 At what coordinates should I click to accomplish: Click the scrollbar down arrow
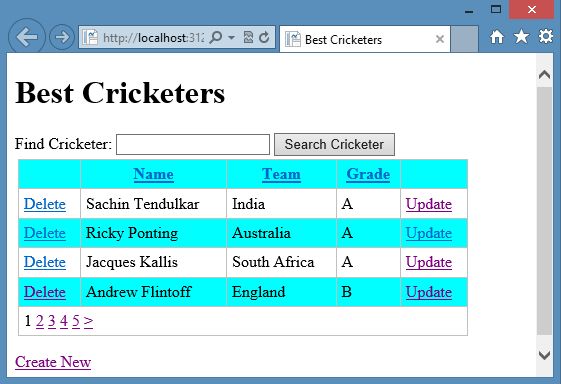coord(545,355)
